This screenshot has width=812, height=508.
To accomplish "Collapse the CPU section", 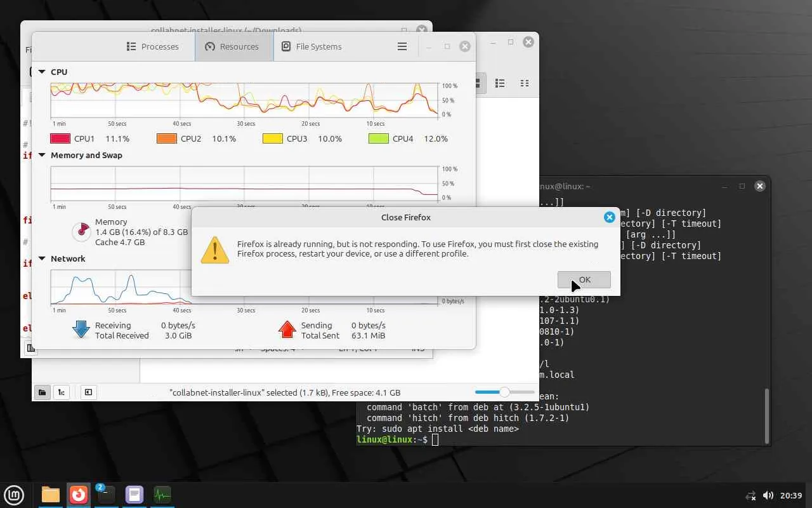I will [x=42, y=72].
